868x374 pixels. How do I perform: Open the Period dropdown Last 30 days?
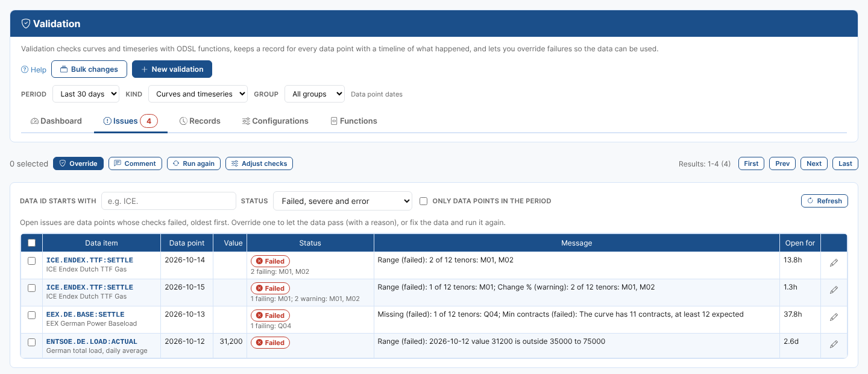(86, 94)
